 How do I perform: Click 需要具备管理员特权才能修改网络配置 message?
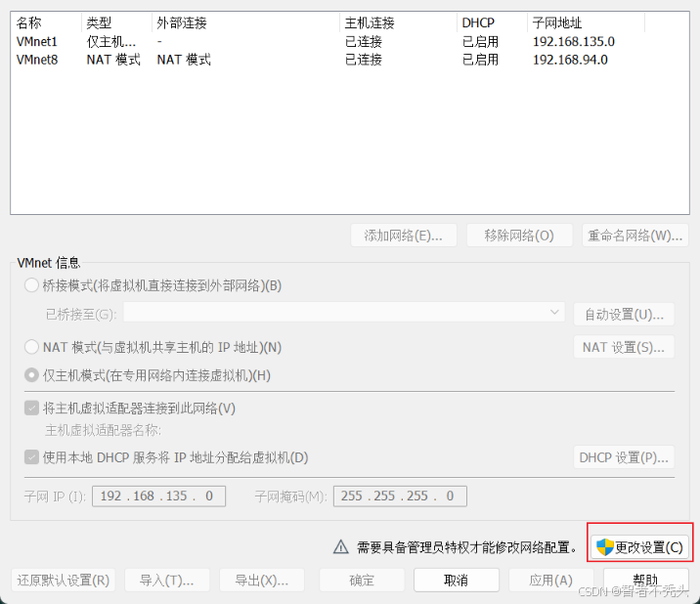click(467, 547)
